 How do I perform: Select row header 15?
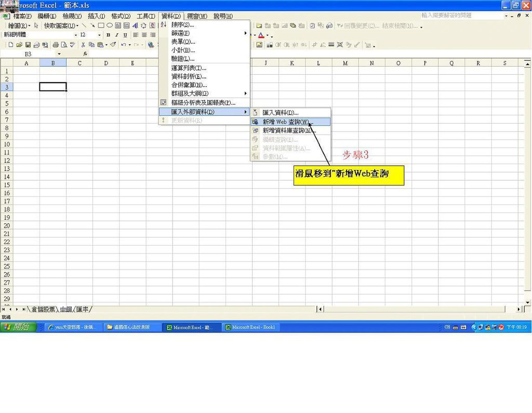point(7,185)
